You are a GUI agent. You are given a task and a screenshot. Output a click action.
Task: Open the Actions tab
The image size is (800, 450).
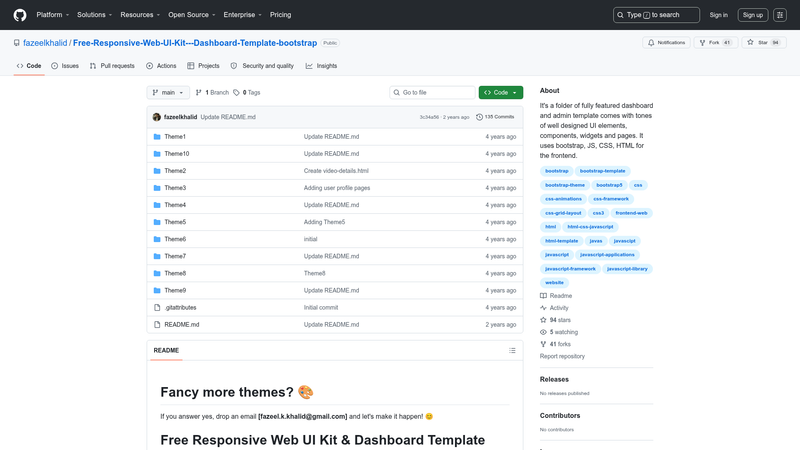coord(161,66)
